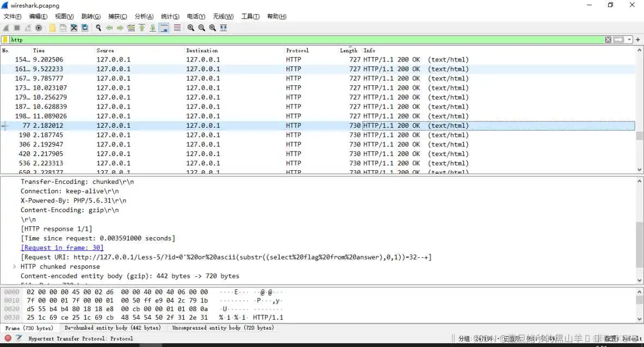The height and width of the screenshot is (347, 644).
Task: Open Capture Options via gear icon
Action: point(38,28)
